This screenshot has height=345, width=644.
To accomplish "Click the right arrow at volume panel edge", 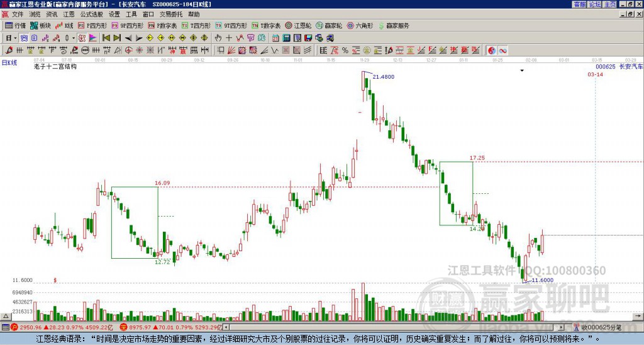I will click(x=639, y=316).
